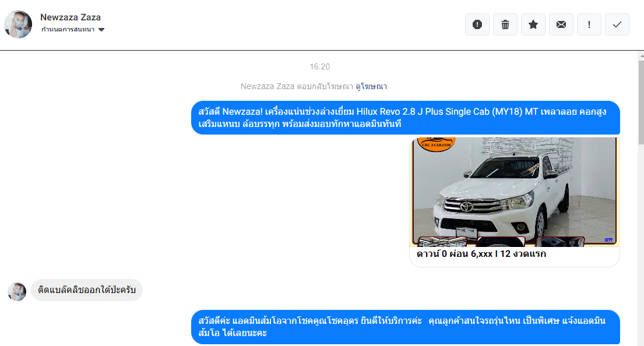Select the greeting message mentioning Hilux Revo 2.8
Screen dimensions: 644x346
[406, 118]
